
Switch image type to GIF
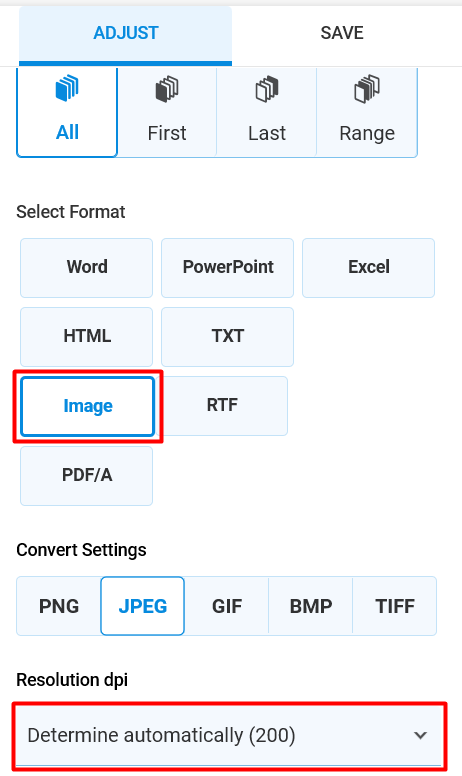[227, 606]
